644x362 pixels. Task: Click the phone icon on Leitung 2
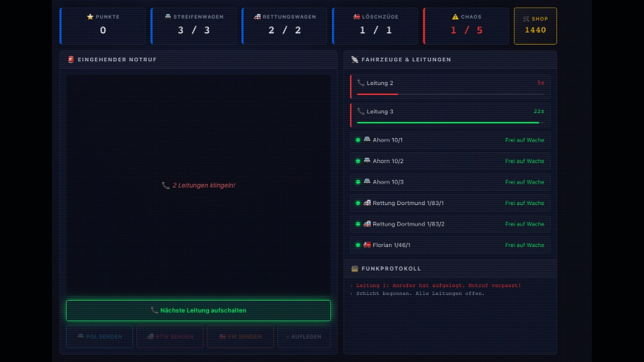(x=361, y=83)
